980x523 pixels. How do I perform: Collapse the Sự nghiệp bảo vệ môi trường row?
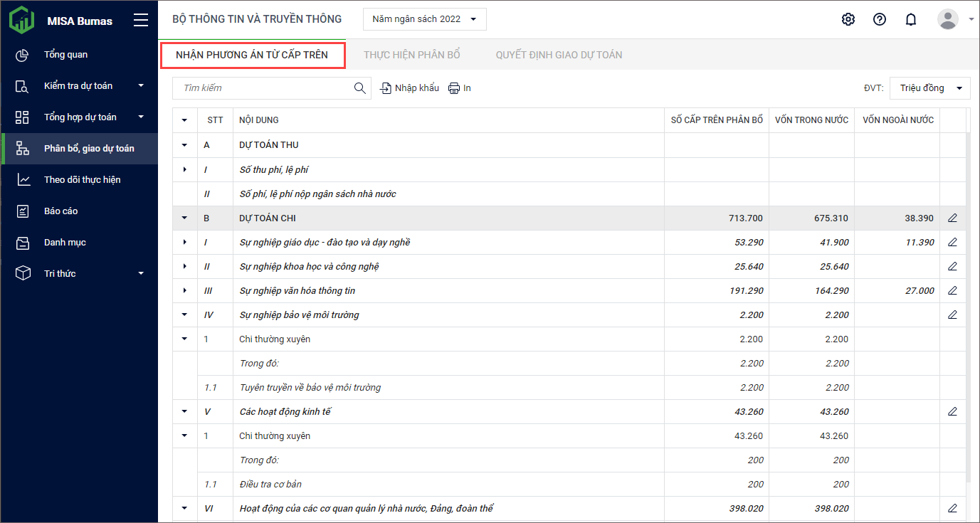[185, 315]
